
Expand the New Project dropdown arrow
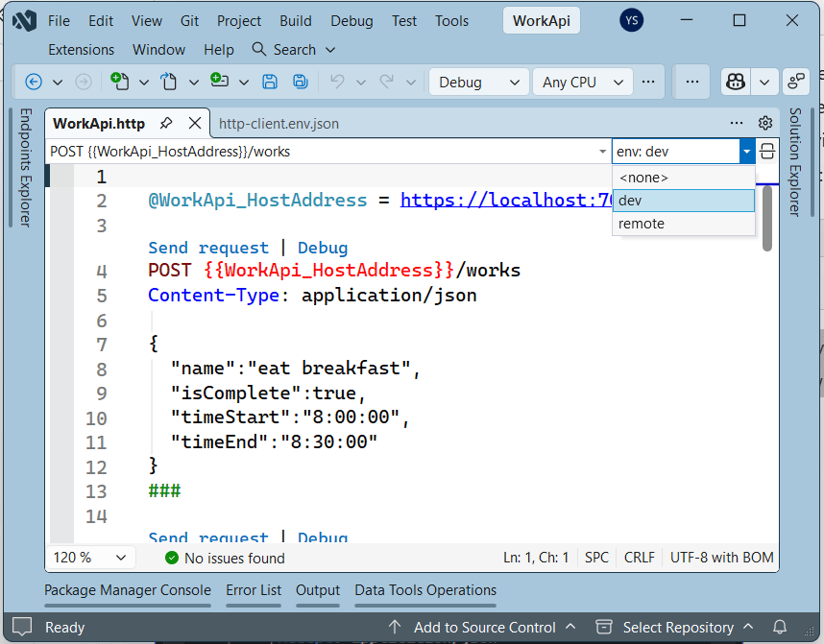click(143, 83)
